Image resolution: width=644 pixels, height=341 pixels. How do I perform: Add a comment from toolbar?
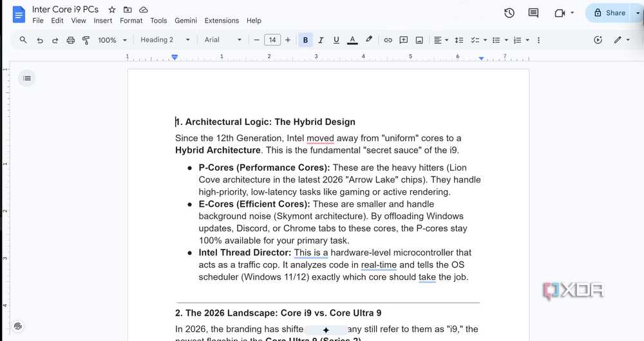(404, 40)
